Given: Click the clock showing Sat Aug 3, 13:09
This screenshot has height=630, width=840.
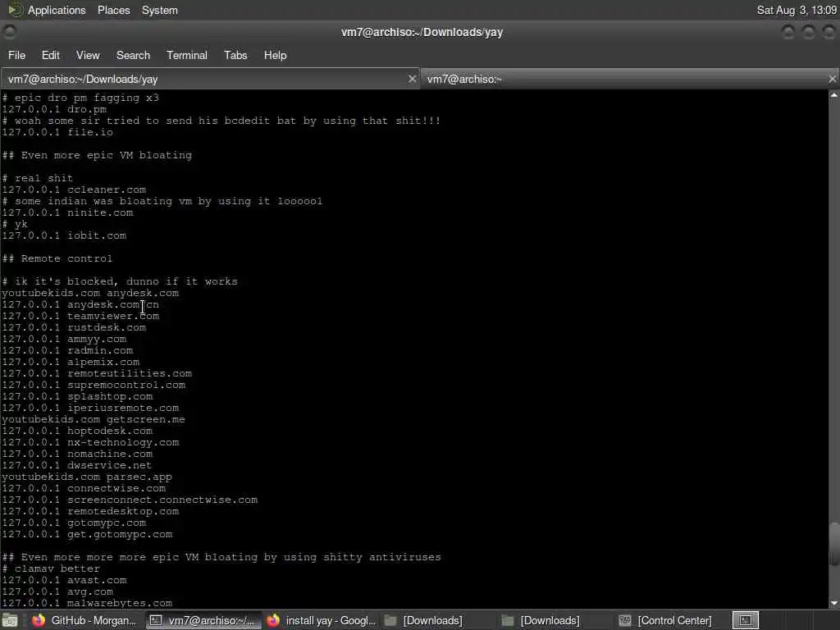Looking at the screenshot, I should coord(796,10).
